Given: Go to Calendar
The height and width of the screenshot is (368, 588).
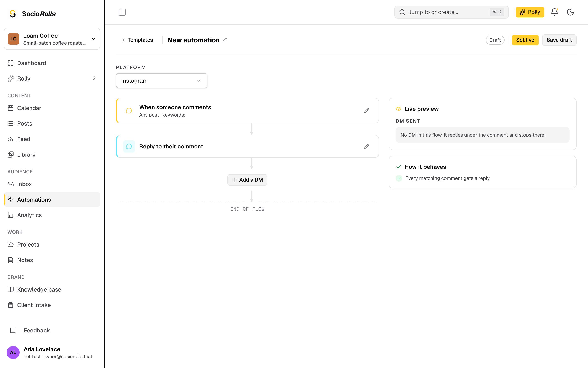Looking at the screenshot, I should point(52,108).
